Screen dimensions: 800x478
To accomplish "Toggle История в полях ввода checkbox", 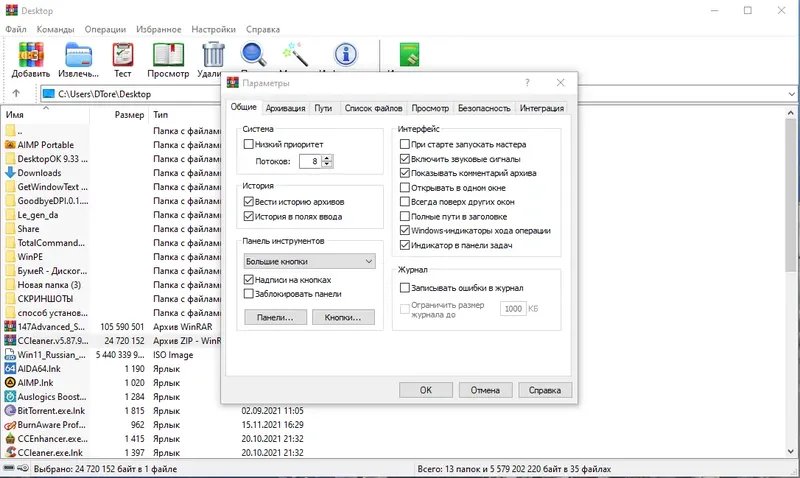I will click(248, 216).
